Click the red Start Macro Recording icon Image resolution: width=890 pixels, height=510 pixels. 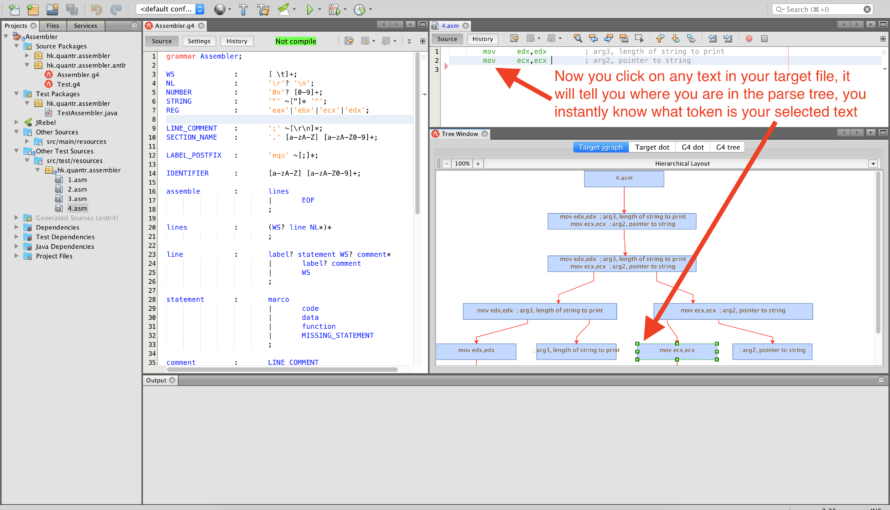click(749, 39)
